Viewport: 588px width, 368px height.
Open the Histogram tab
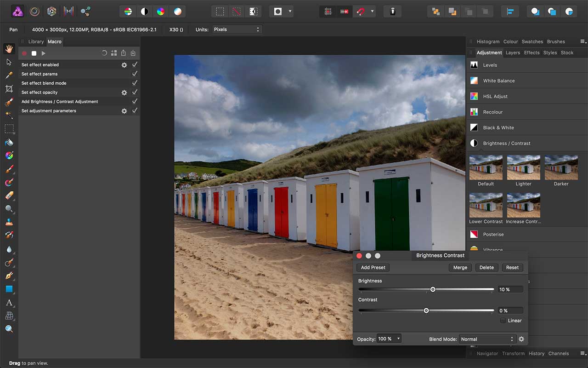click(488, 41)
